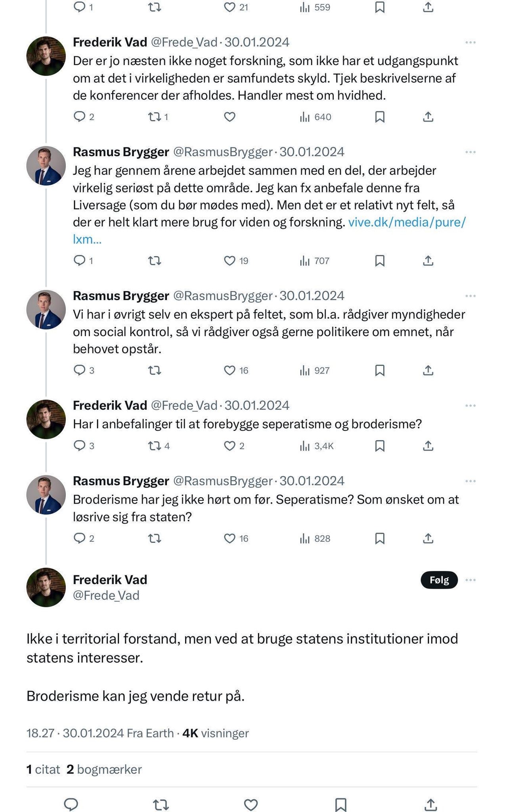The height and width of the screenshot is (812, 526).
Task: Bookmark the tweet with 707 views
Action: [380, 260]
